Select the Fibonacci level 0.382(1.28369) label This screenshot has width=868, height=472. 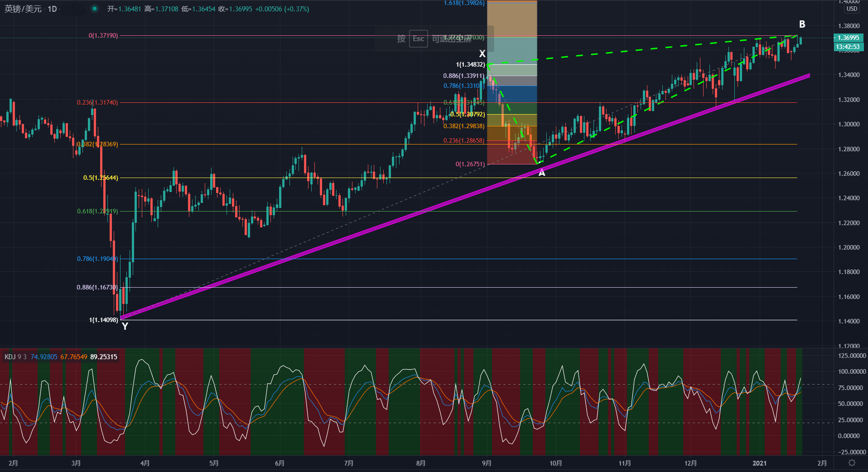click(x=97, y=144)
